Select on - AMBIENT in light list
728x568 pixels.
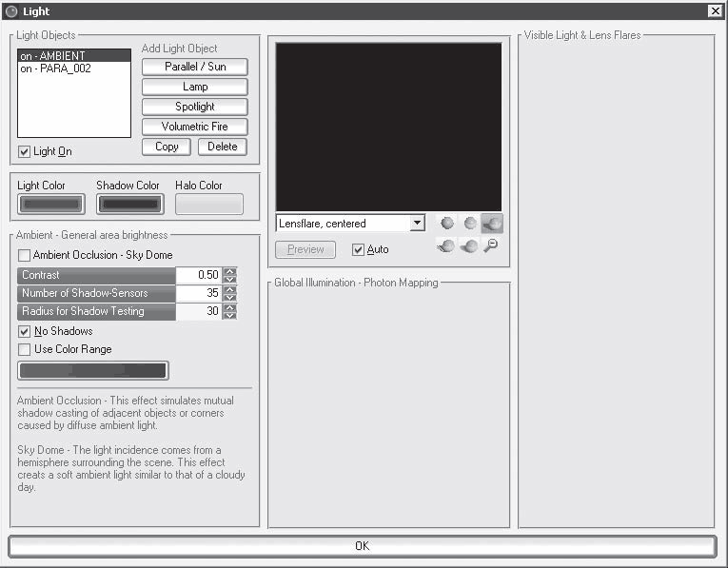[73, 56]
